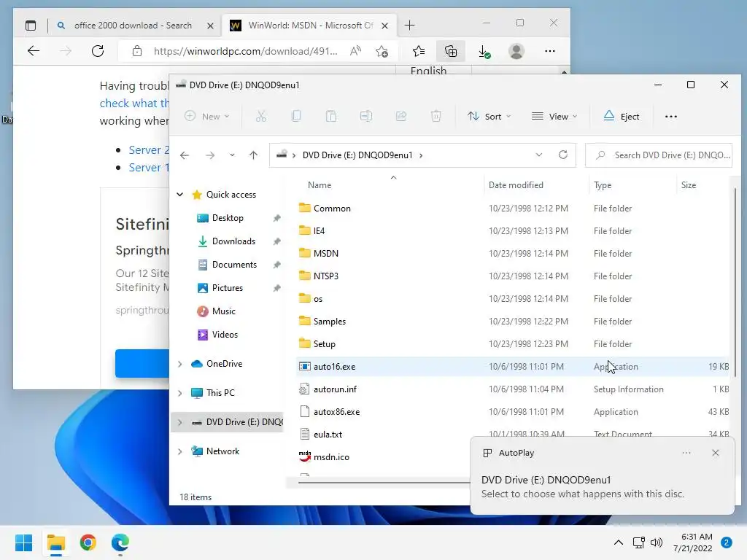
Task: Switch to WinWorld MSDN tab in Edge
Action: [x=309, y=26]
